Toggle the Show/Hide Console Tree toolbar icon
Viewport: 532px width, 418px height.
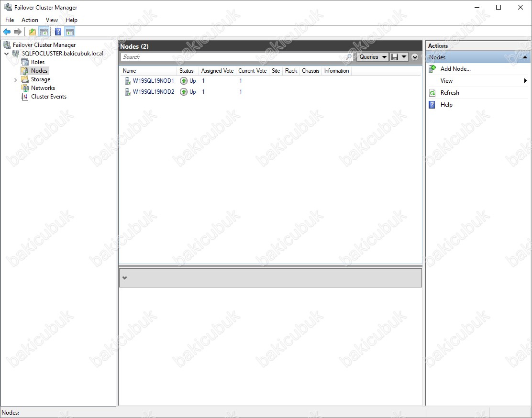click(x=44, y=32)
